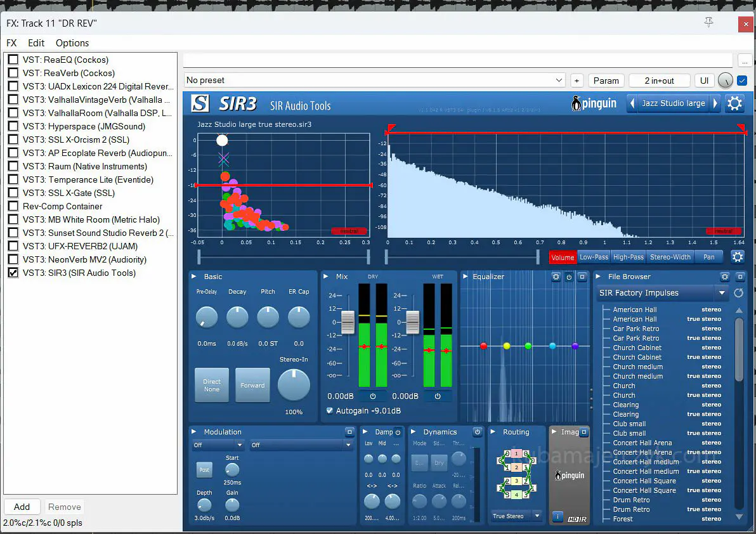756x534 pixels.
Task: Disable the SIR3 plugin checkbox in list
Action: tap(13, 273)
